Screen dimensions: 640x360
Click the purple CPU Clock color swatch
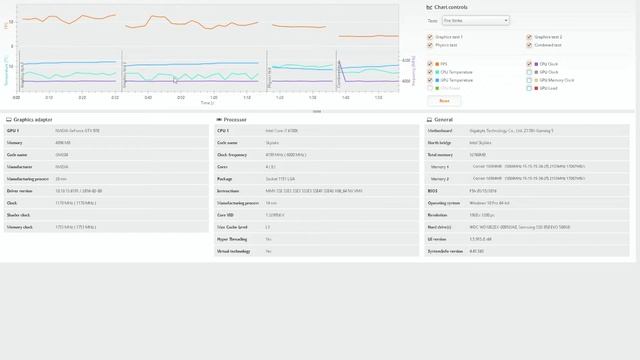coord(536,64)
